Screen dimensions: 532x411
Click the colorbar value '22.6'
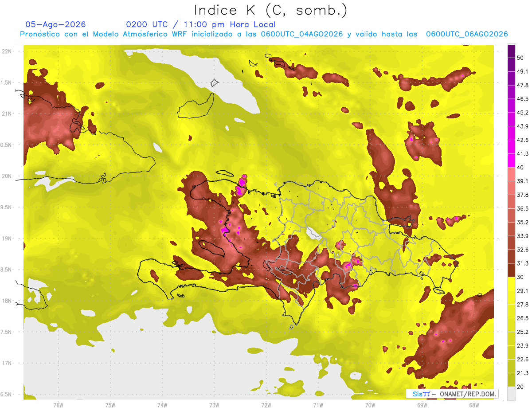pos(523,359)
